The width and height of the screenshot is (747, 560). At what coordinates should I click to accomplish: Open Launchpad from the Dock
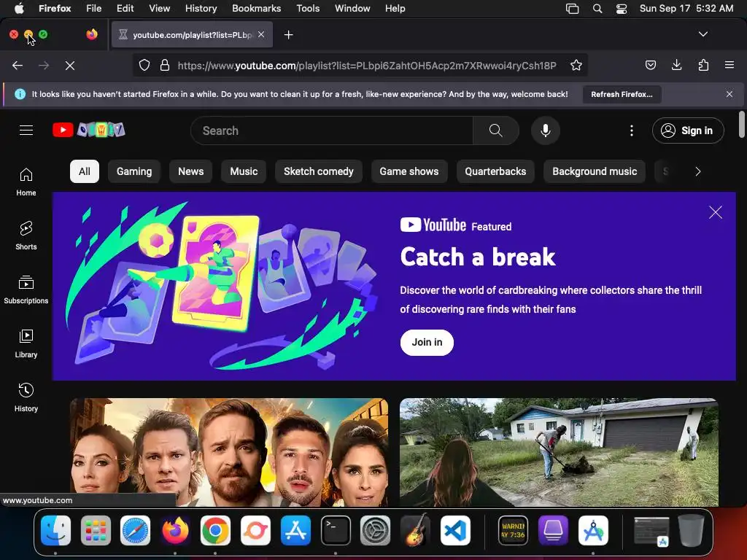click(x=96, y=531)
